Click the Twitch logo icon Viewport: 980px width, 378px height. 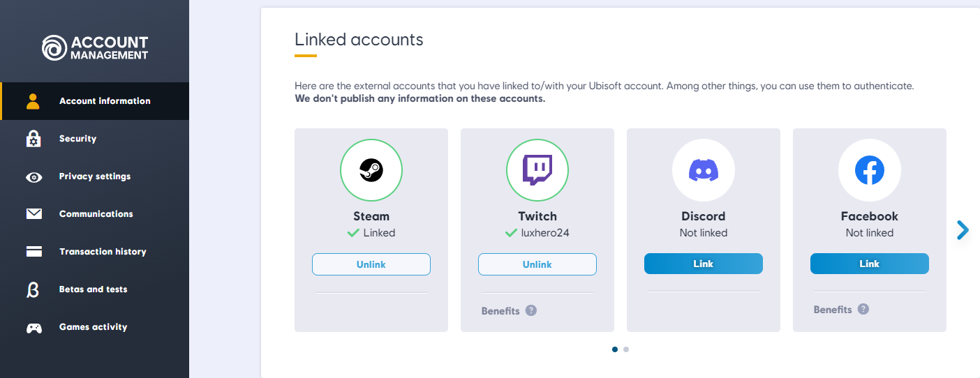pos(537,170)
